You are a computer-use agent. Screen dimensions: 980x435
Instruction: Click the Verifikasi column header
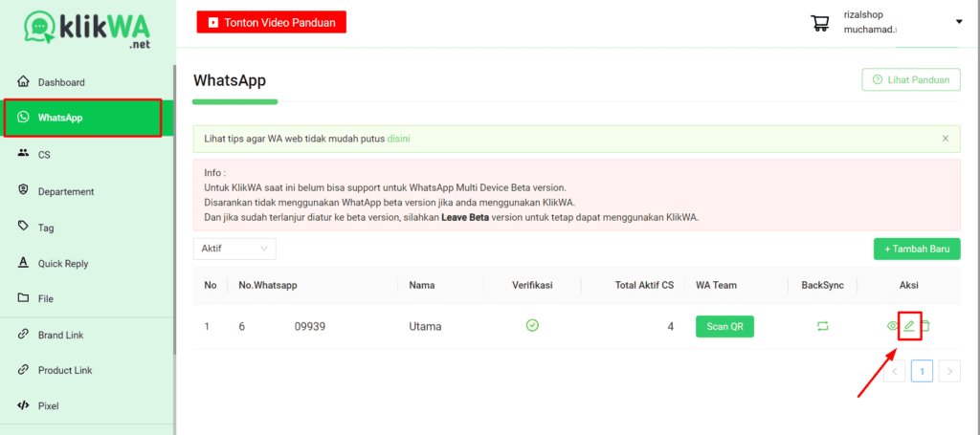(x=532, y=285)
